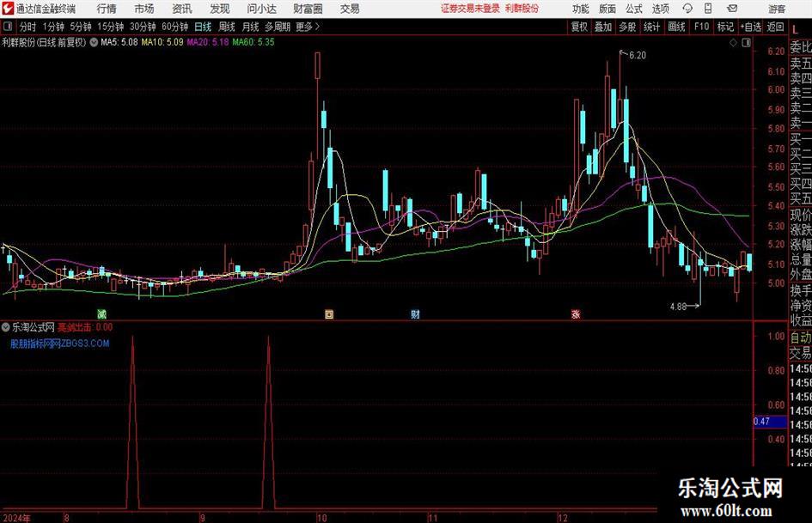This screenshot has width=812, height=523.
Task: Add stock via +自选 button
Action: point(750,27)
